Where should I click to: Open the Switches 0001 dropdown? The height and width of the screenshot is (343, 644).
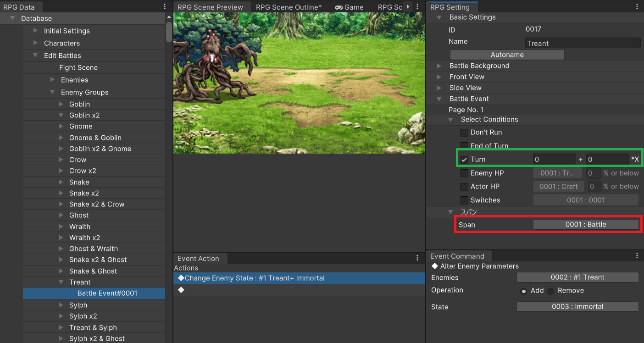pos(586,200)
